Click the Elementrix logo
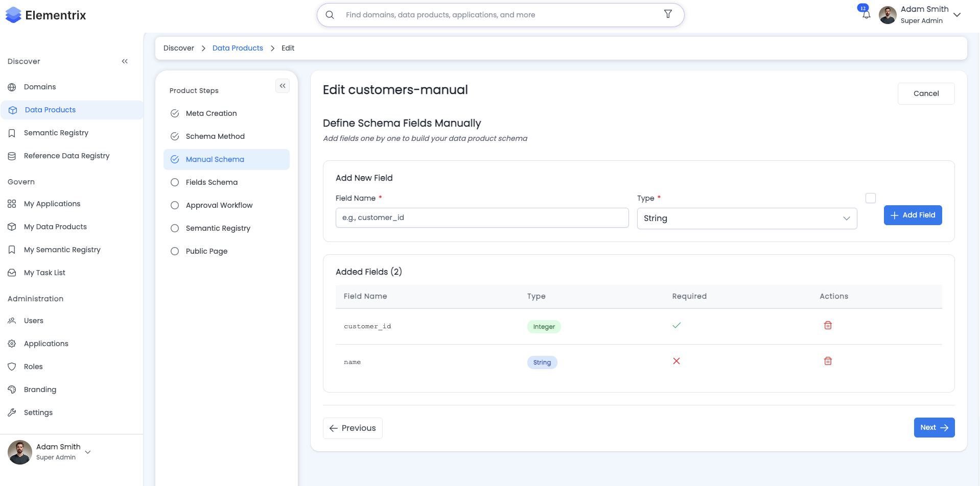 [x=46, y=15]
